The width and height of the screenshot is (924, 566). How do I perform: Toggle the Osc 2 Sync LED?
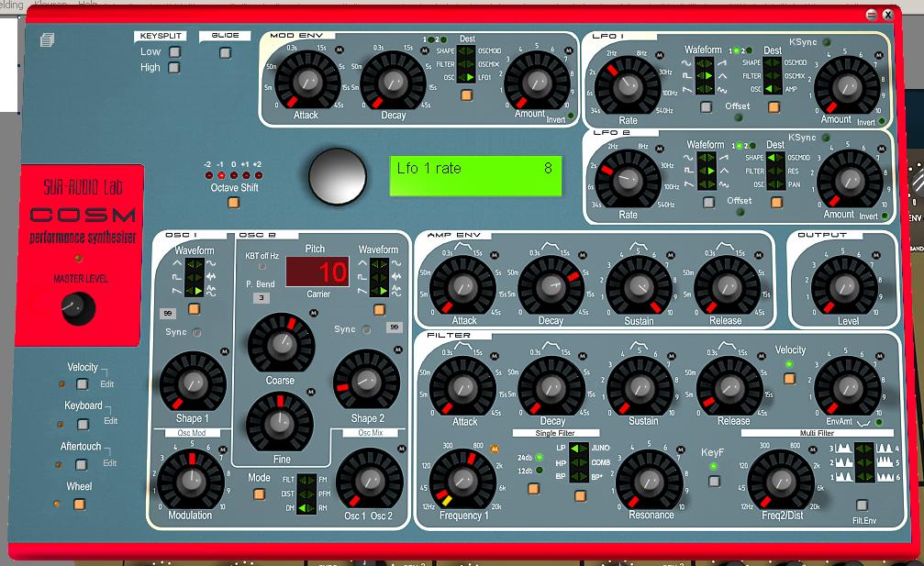click(366, 330)
